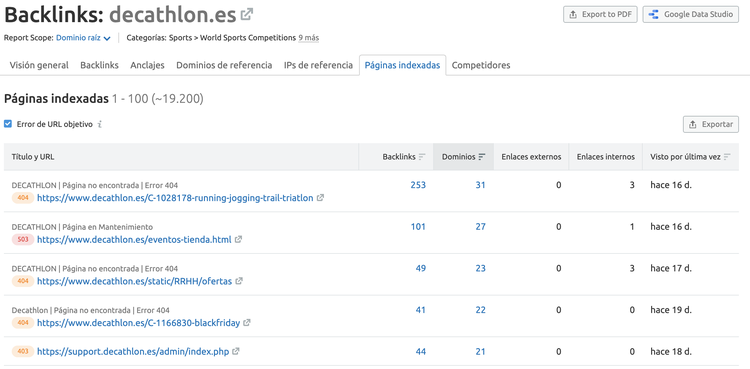Screen dimensions: 750x369
Task: Click 'hace 17 d.' last seen value
Action: pos(671,268)
